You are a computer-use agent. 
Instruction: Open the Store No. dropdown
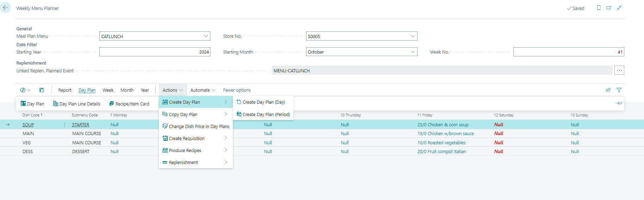click(413, 36)
